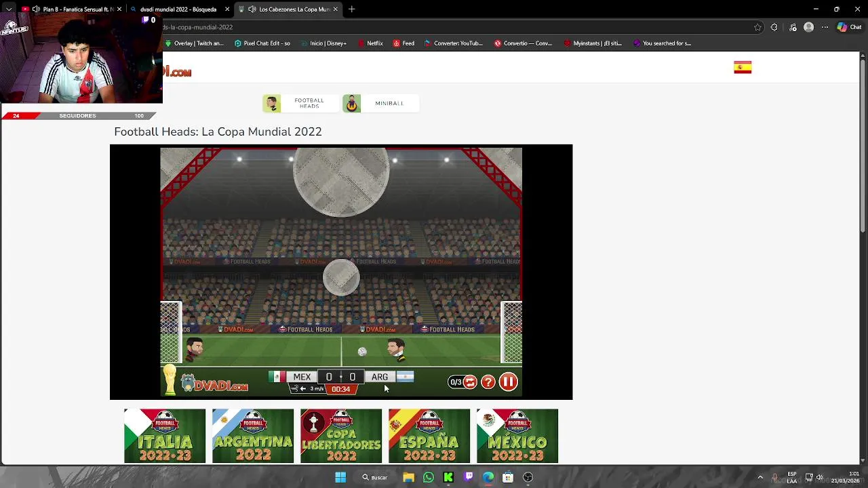Open the browser tab list chevron
This screenshot has height=488, width=868.
(8, 9)
